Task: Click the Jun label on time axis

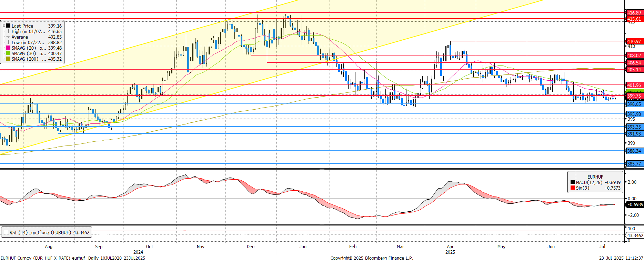Action: pos(551,247)
